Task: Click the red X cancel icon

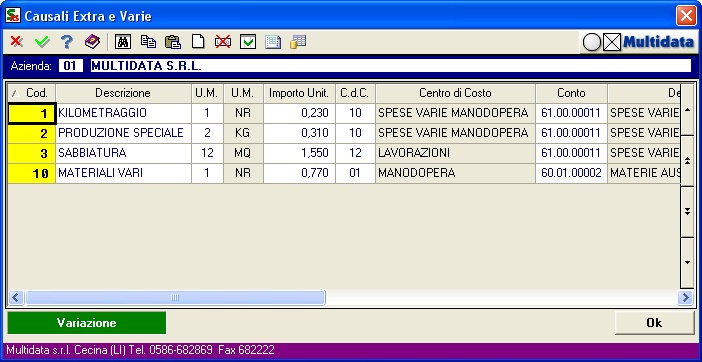Action: pyautogui.click(x=17, y=42)
